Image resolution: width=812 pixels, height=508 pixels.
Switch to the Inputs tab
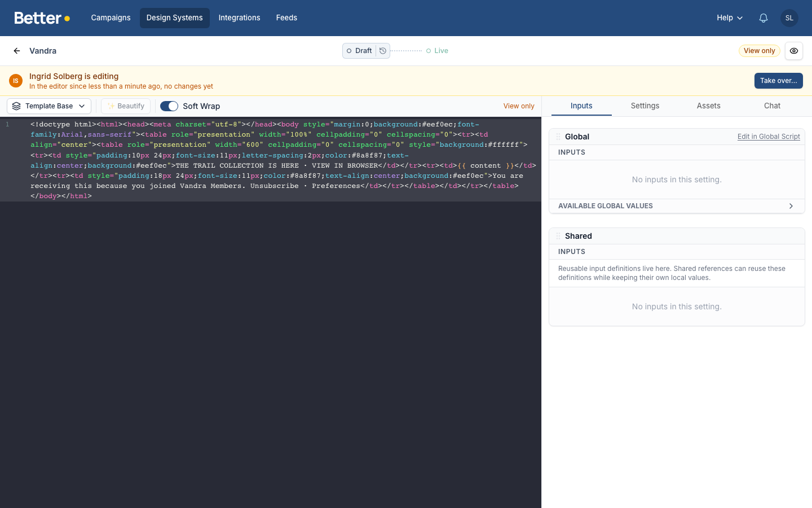[581, 106]
